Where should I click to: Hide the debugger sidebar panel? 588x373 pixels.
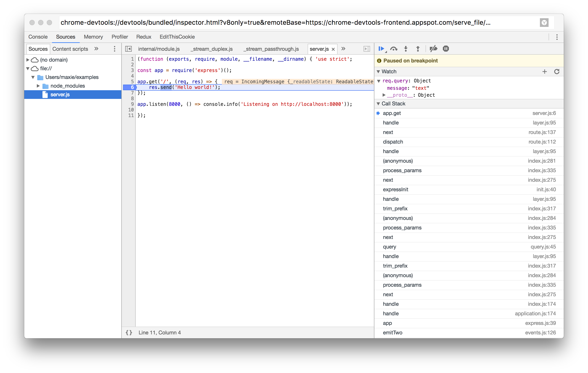[x=367, y=49]
